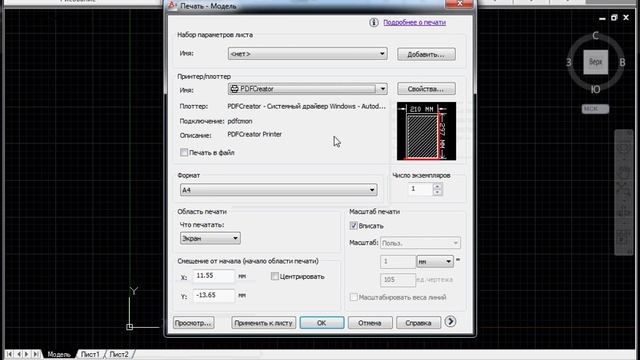Open the Что печатать Экран dropdown
The width and height of the screenshot is (640, 360).
point(210,238)
